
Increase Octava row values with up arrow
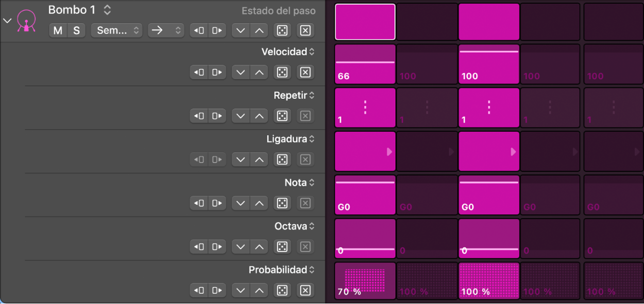(x=259, y=247)
